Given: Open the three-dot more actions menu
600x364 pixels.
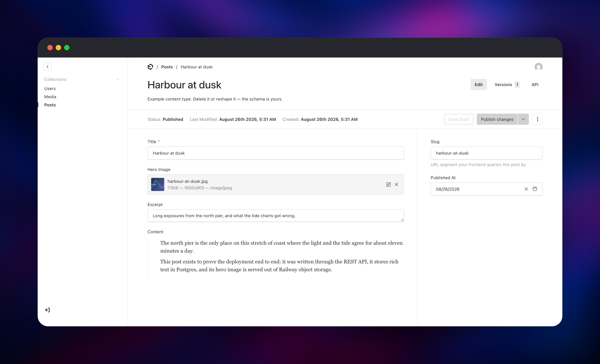Looking at the screenshot, I should [x=537, y=119].
